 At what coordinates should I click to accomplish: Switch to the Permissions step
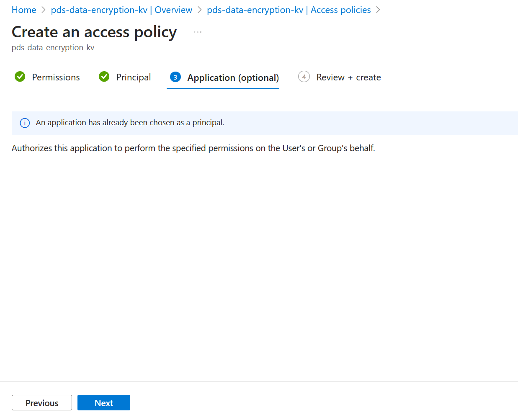(56, 77)
